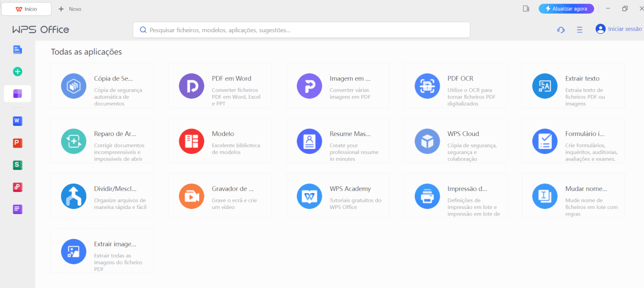Click the Iniciar sessão link
The image size is (644, 288).
point(625,29)
